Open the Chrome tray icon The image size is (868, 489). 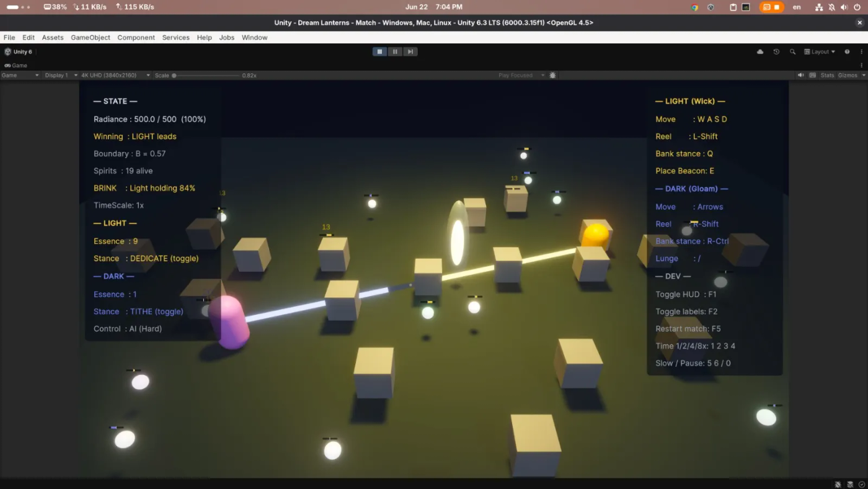pyautogui.click(x=694, y=7)
